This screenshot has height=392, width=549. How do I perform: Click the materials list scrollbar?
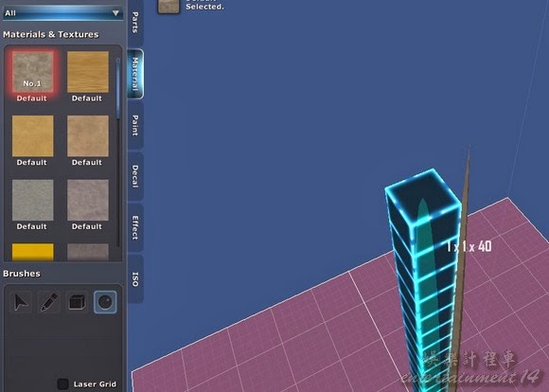click(x=118, y=89)
